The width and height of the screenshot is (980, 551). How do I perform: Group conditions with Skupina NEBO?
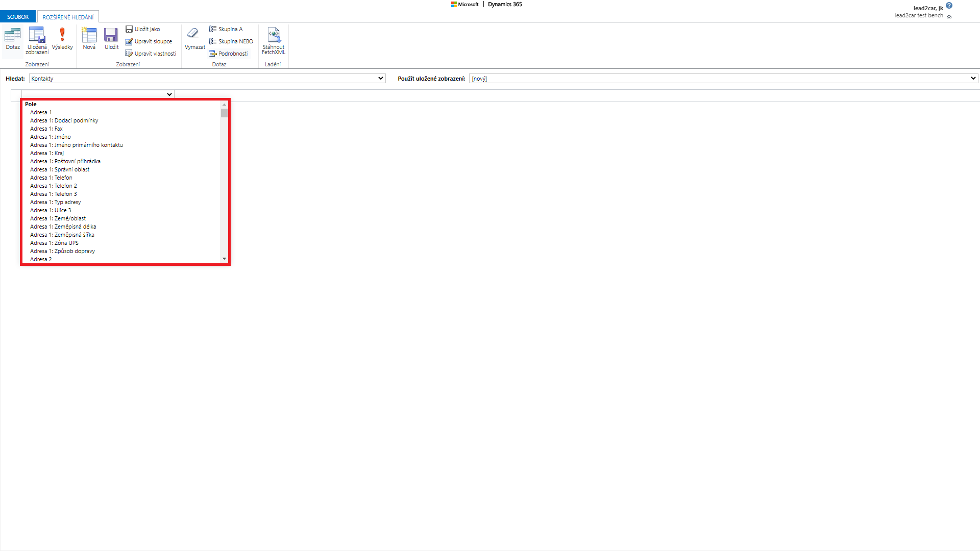pyautogui.click(x=231, y=41)
